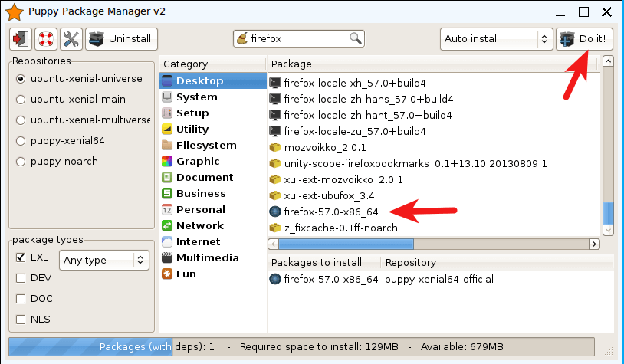Enable the DEV package type checkbox
Viewport: 624px width, 364px height.
pos(21,278)
